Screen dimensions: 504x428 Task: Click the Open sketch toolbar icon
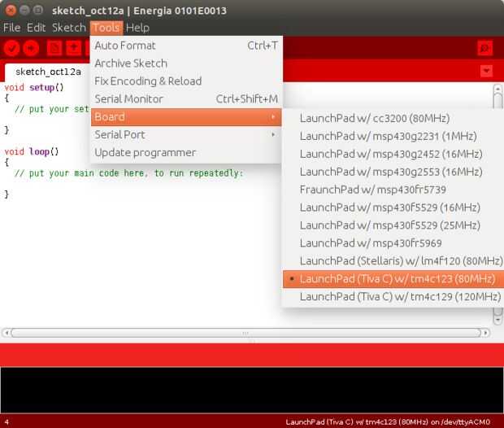click(x=74, y=48)
